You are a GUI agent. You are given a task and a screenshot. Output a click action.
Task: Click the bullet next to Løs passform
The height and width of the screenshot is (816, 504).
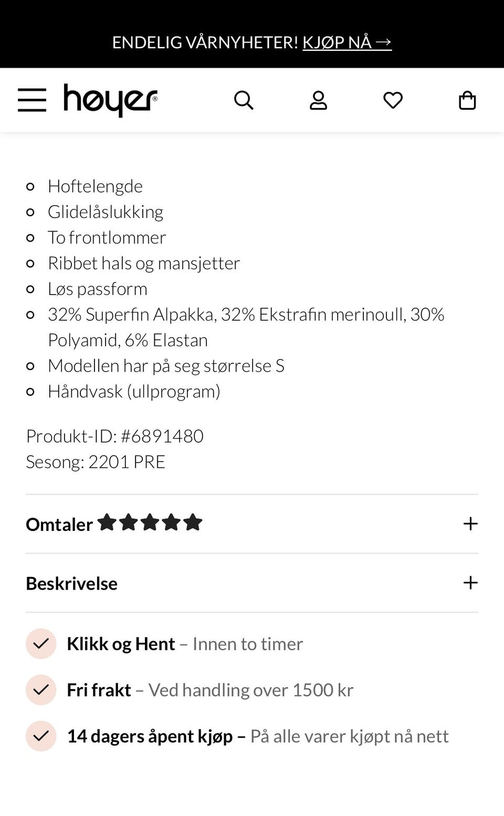(x=30, y=289)
